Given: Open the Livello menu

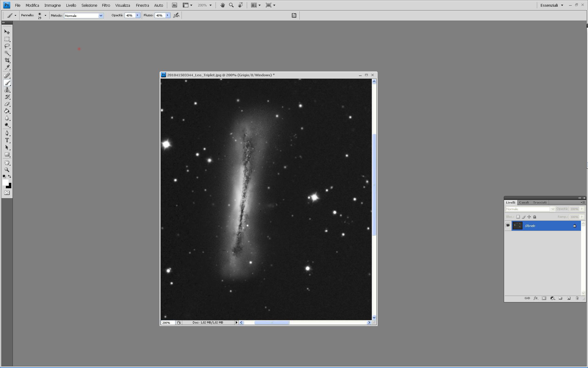Looking at the screenshot, I should pos(71,5).
